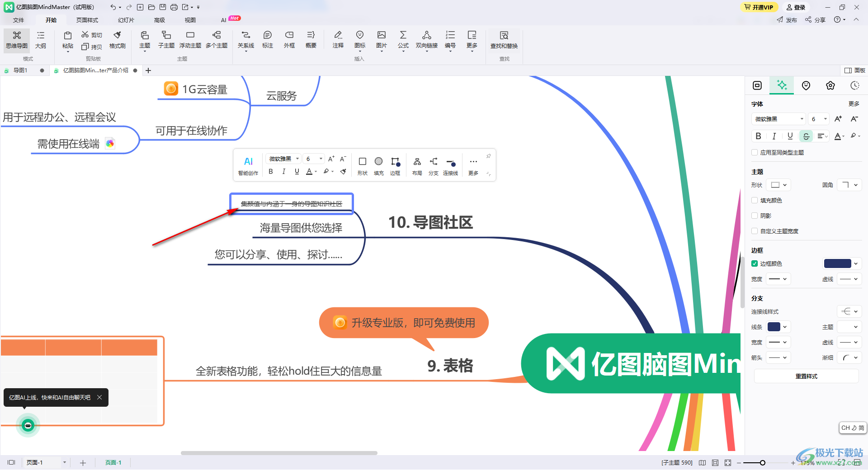This screenshot has width=868, height=470.
Task: Open the Arrow (箭头) style dropdown
Action: pos(779,357)
